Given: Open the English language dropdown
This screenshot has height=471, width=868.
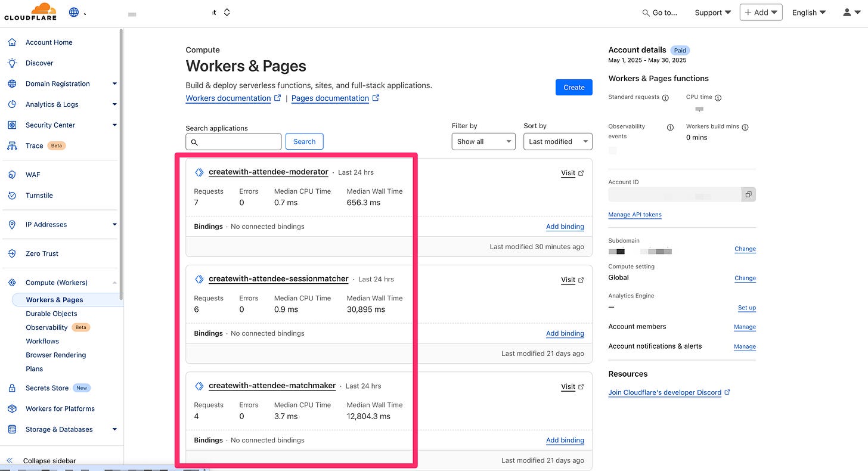Looking at the screenshot, I should tap(809, 13).
